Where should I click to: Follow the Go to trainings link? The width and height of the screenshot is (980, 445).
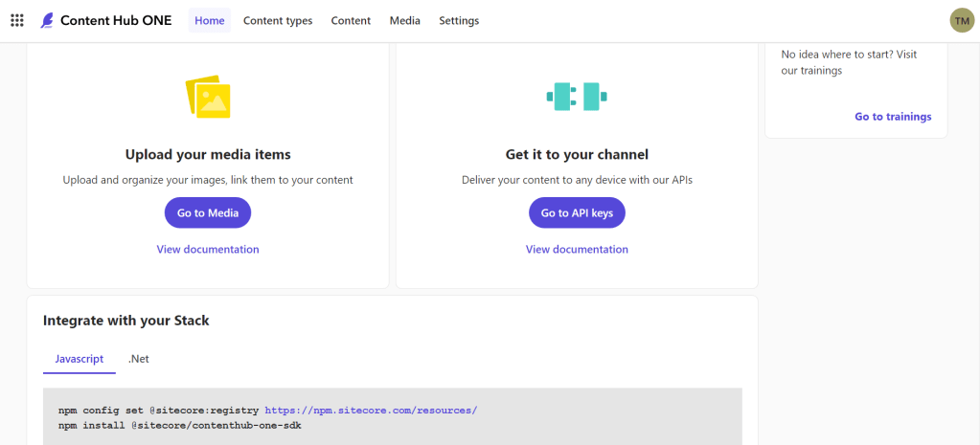click(x=893, y=117)
